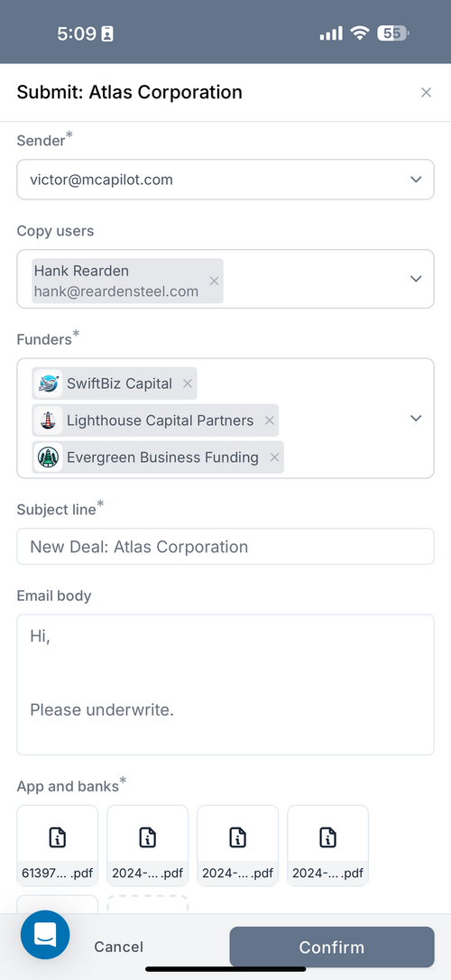Viewport: 451px width, 980px height.
Task: Open the Sender email dropdown
Action: click(225, 180)
